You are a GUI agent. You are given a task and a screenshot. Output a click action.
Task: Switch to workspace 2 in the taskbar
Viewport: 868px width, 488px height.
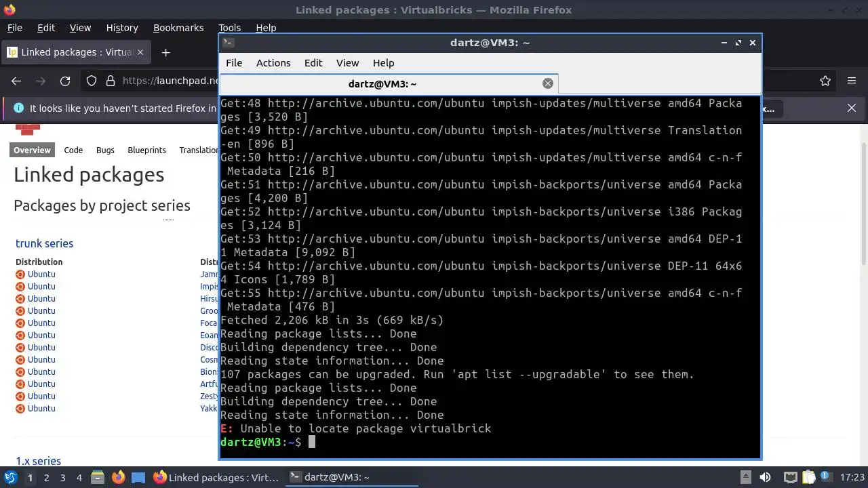pyautogui.click(x=47, y=478)
